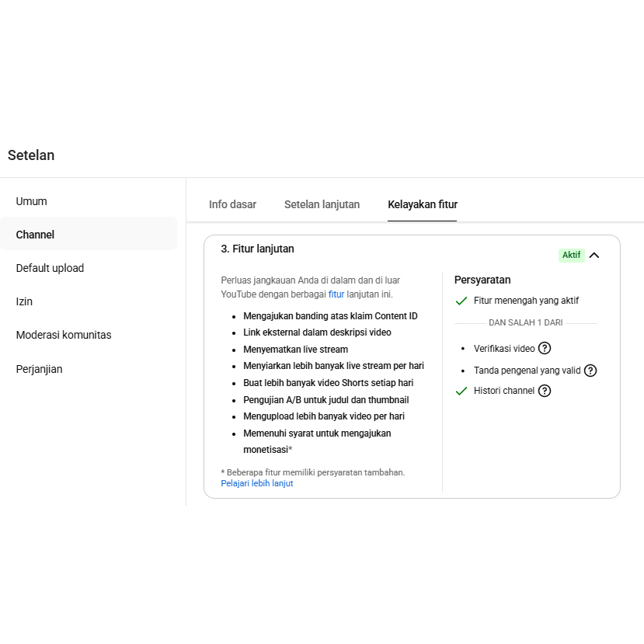Switch to the Info dasar tab
Screen dimensions: 644x644
pos(232,205)
